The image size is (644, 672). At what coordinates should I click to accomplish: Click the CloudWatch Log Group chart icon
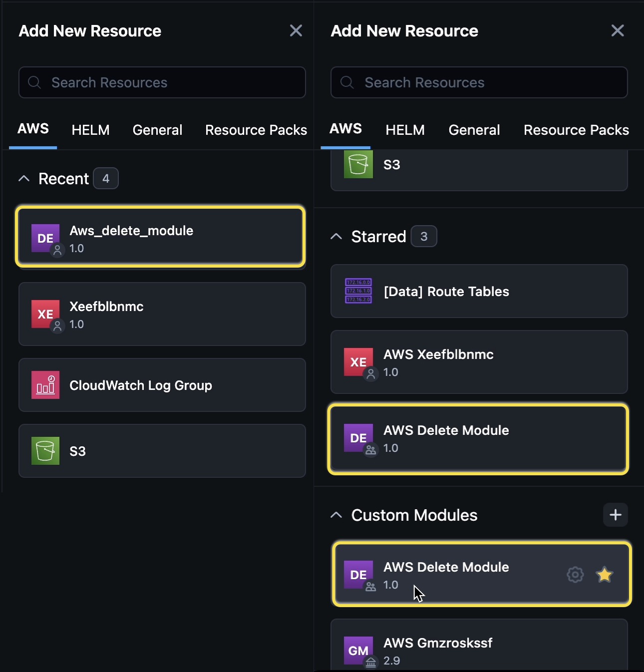(45, 385)
